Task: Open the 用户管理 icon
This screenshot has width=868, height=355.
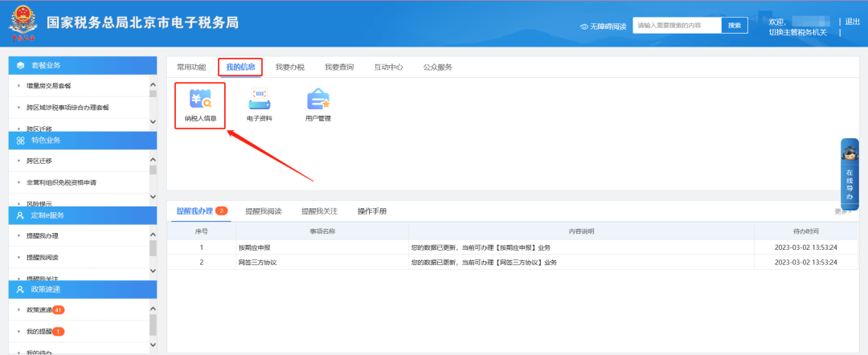Action: pyautogui.click(x=318, y=105)
